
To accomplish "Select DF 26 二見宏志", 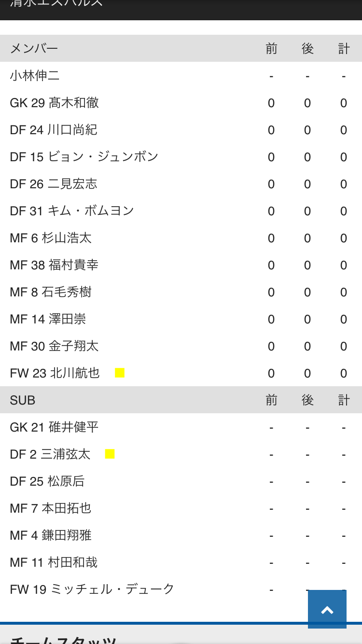I will (54, 183).
